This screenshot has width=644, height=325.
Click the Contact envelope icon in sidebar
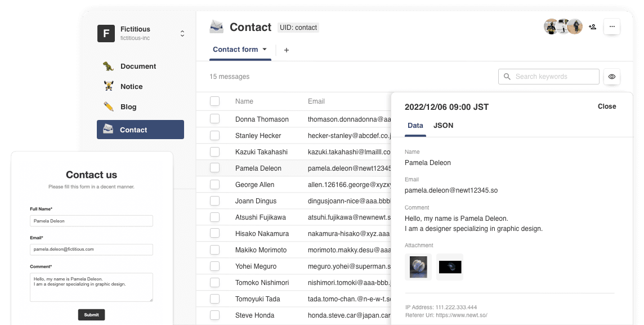[108, 129]
